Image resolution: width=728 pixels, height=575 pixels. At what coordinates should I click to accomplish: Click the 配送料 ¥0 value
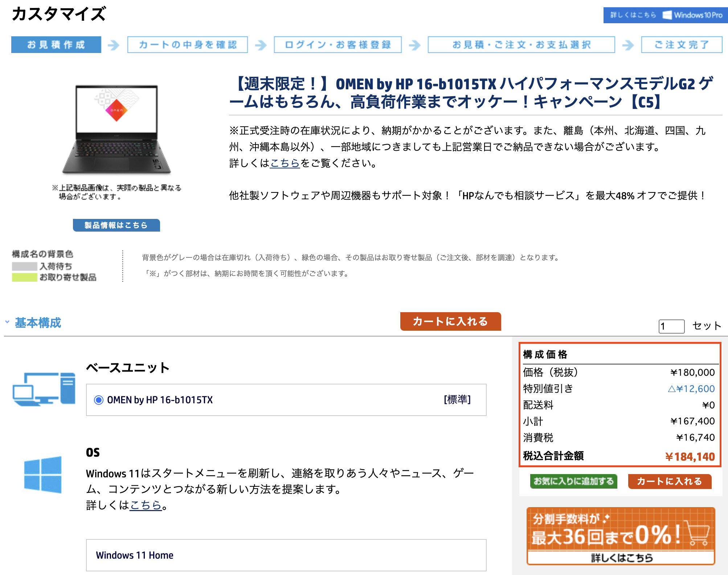[x=708, y=405]
